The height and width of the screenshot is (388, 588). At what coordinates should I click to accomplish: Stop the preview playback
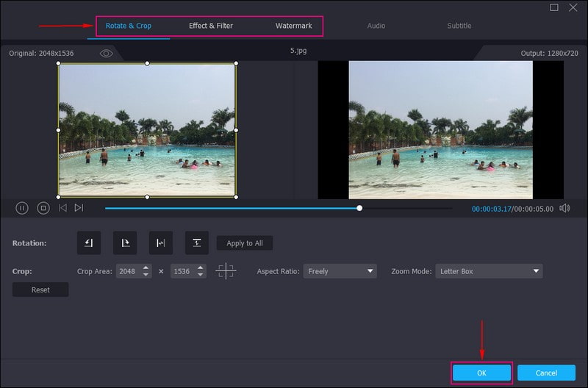point(43,208)
